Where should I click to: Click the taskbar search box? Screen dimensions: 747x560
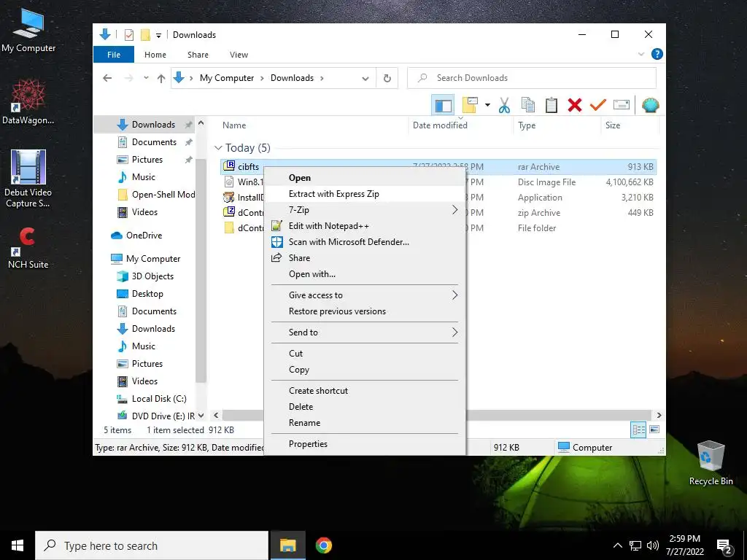coord(152,545)
